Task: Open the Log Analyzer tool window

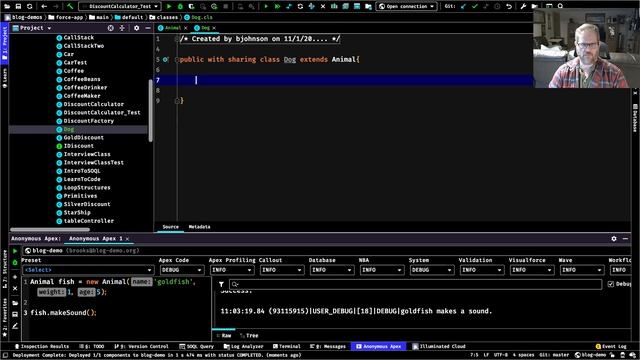Action: (244, 346)
